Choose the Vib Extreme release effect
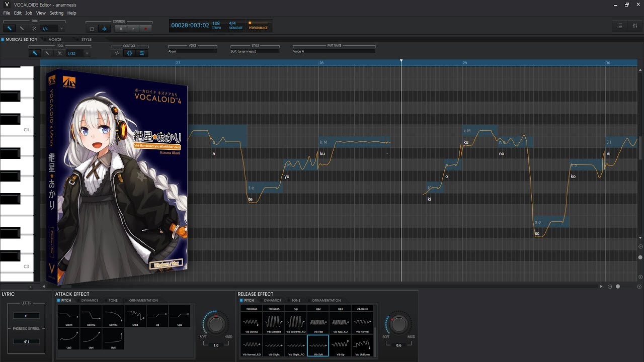 click(x=273, y=323)
